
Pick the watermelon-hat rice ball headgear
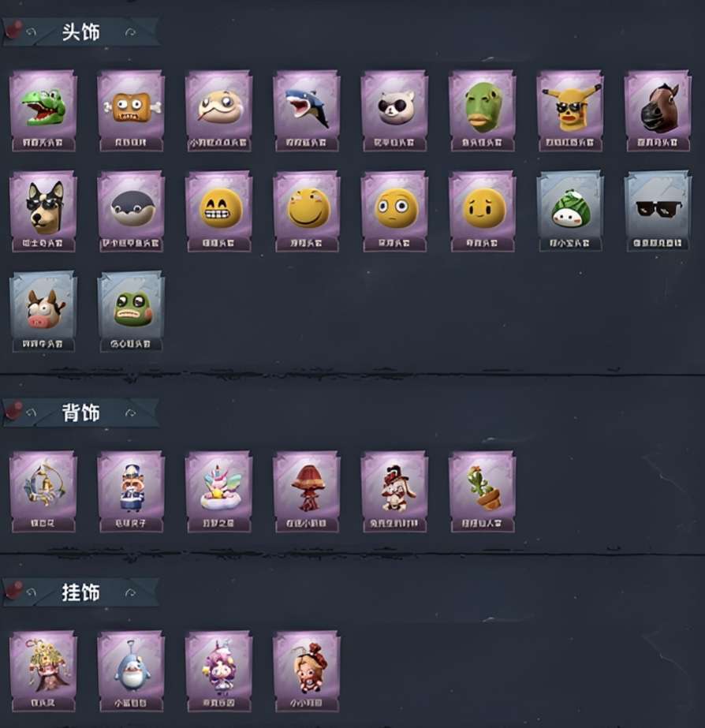(569, 211)
